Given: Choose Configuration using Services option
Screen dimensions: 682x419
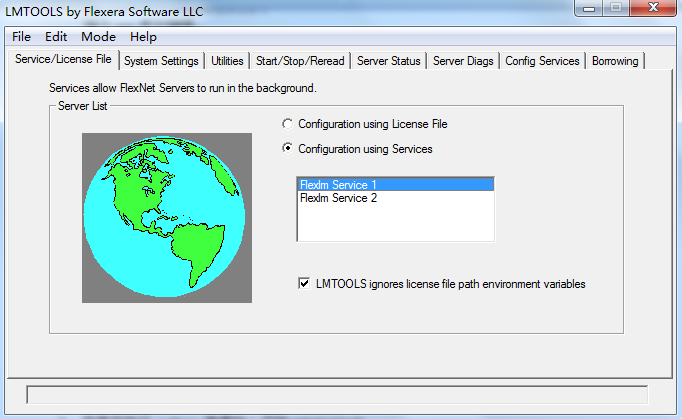Looking at the screenshot, I should point(357,149).
